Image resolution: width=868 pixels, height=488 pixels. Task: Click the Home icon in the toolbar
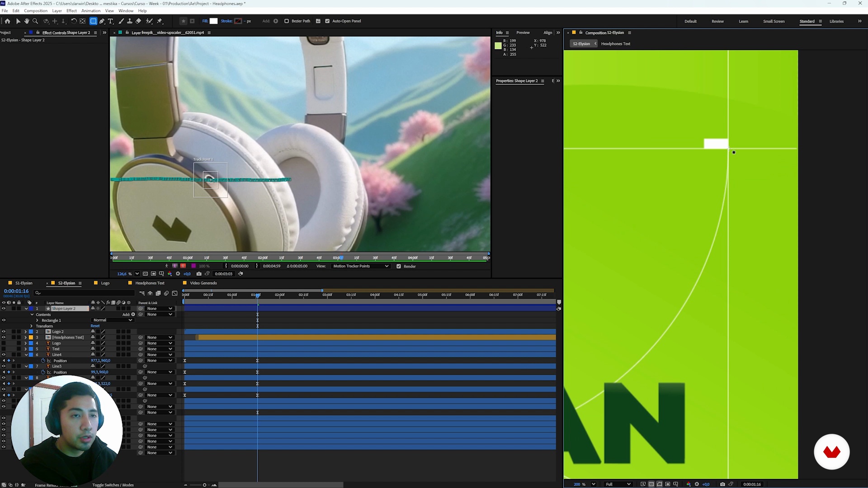(7, 21)
